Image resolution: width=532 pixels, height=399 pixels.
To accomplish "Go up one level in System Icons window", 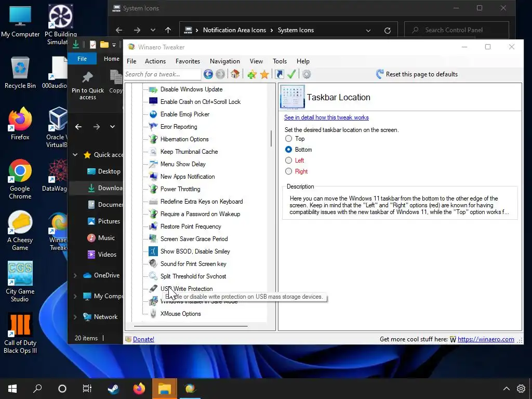I will tap(168, 30).
